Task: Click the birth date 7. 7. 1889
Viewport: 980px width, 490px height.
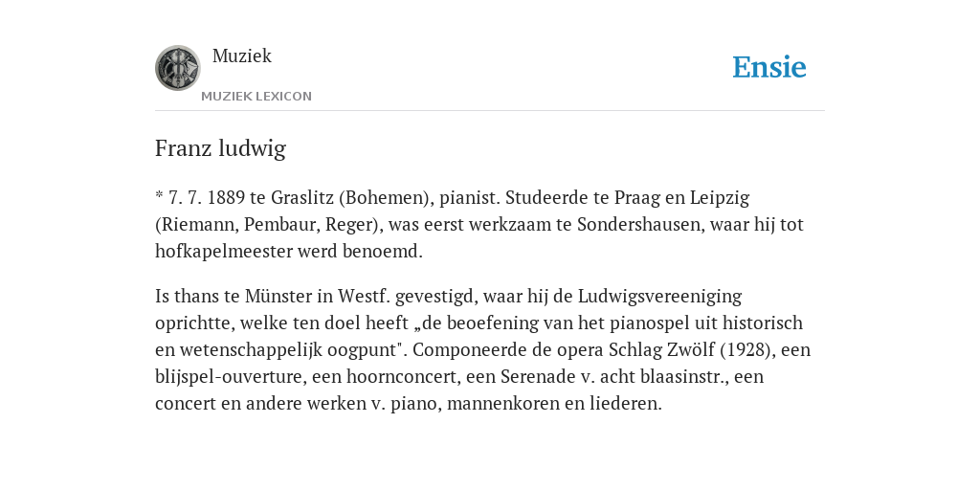Action: [207, 197]
